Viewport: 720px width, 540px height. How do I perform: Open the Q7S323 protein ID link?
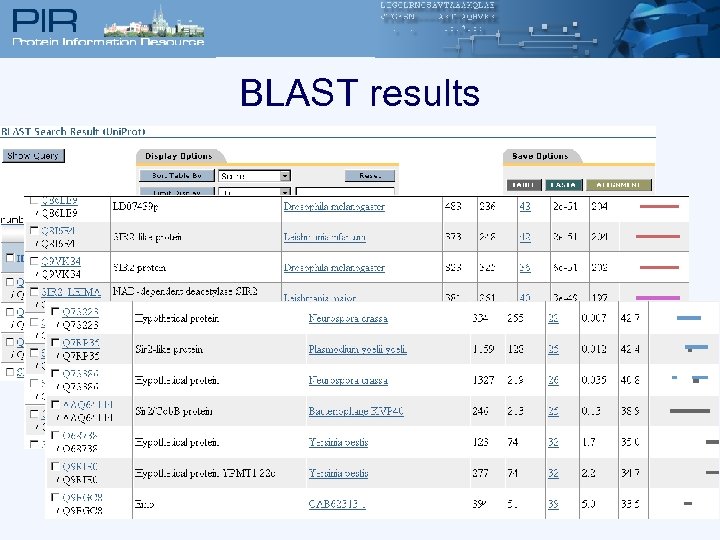tap(80, 312)
